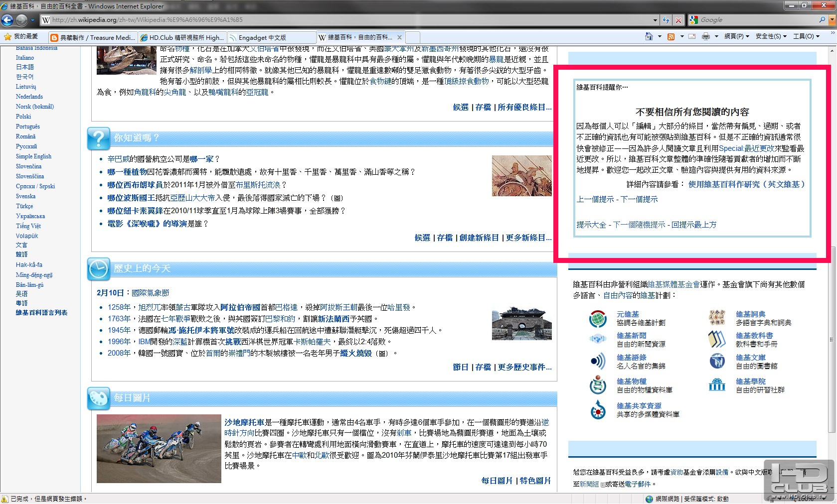The image size is (837, 504).
Task: Click the Wikisource logo icon
Action: tap(717, 361)
